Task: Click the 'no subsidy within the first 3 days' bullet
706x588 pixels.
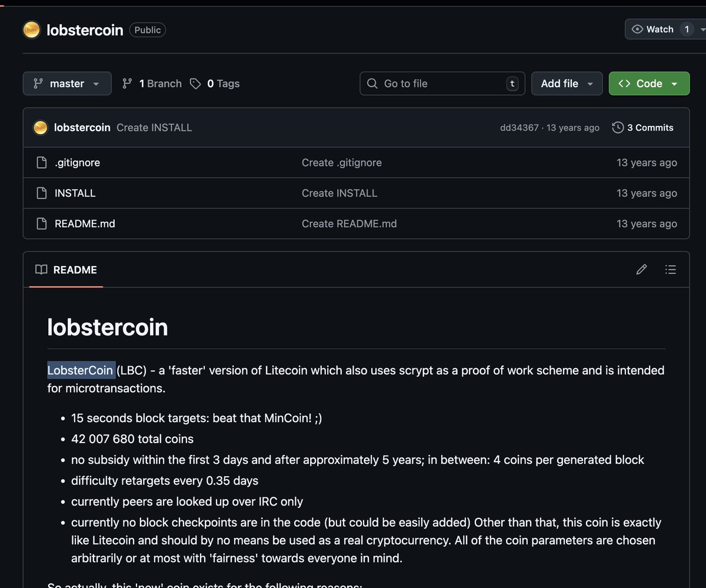Action: [358, 460]
